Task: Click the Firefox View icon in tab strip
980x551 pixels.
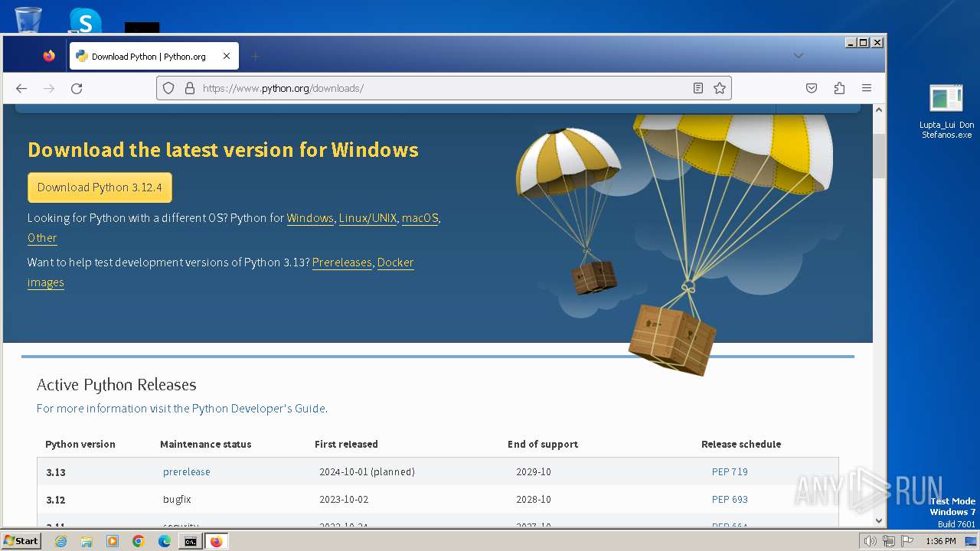Action: 49,56
